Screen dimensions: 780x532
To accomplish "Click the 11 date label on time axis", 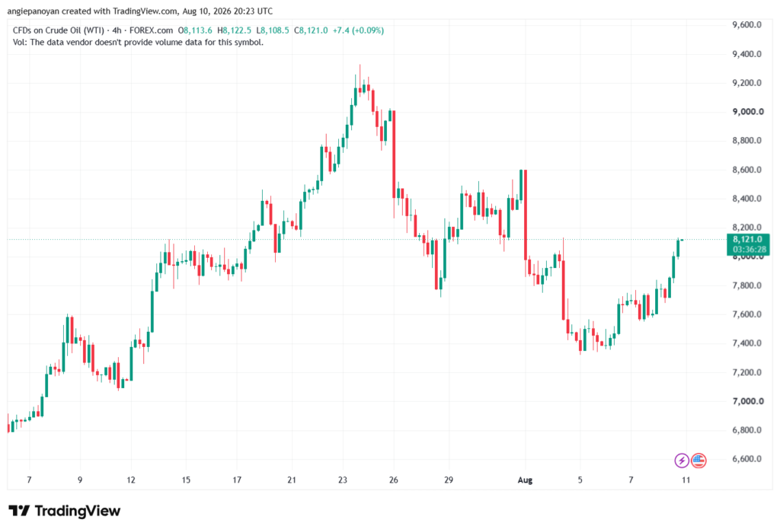I will [686, 479].
